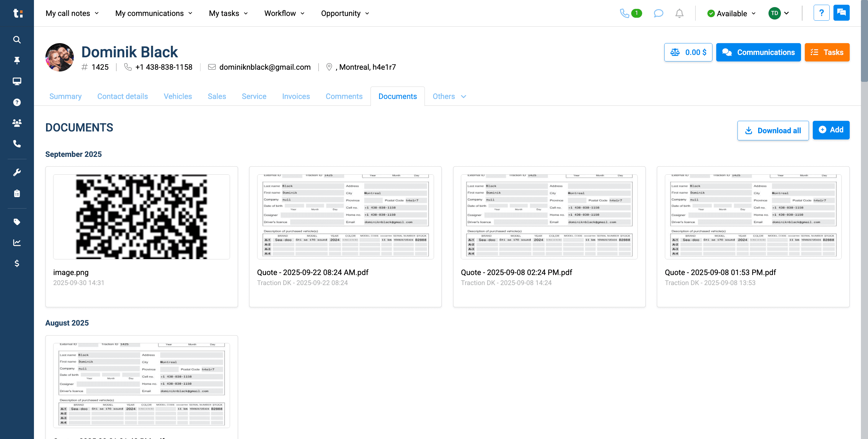
Task: Open the price tag sidebar icon
Action: coord(17,222)
